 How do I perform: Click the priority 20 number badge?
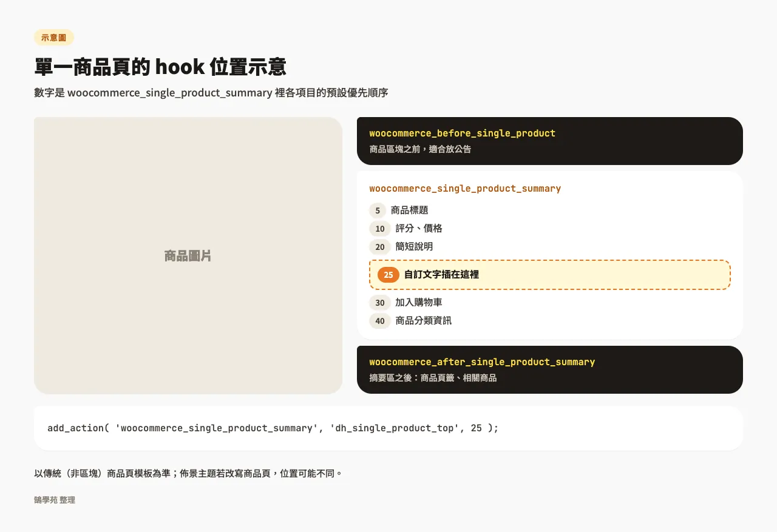coord(380,247)
